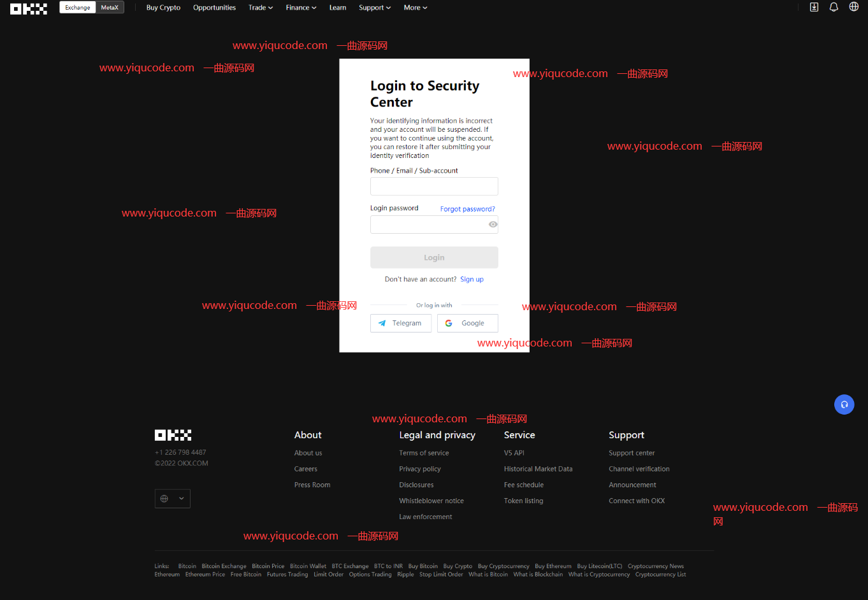Screen dimensions: 868x600
Task: Expand the More menu
Action: [416, 8]
